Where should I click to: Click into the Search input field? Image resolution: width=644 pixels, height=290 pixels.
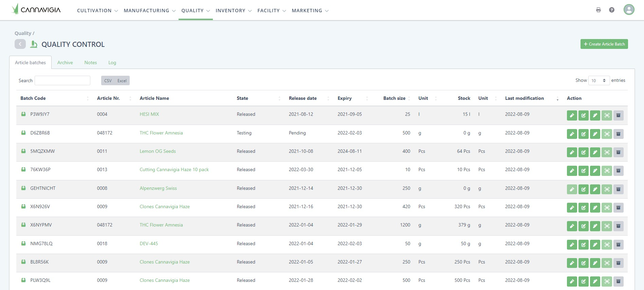pyautogui.click(x=62, y=80)
